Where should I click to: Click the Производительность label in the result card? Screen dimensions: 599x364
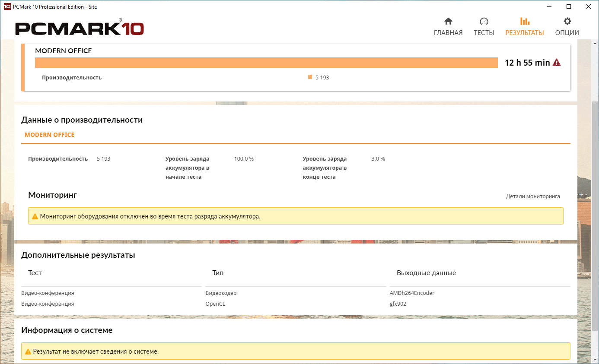(x=72, y=78)
